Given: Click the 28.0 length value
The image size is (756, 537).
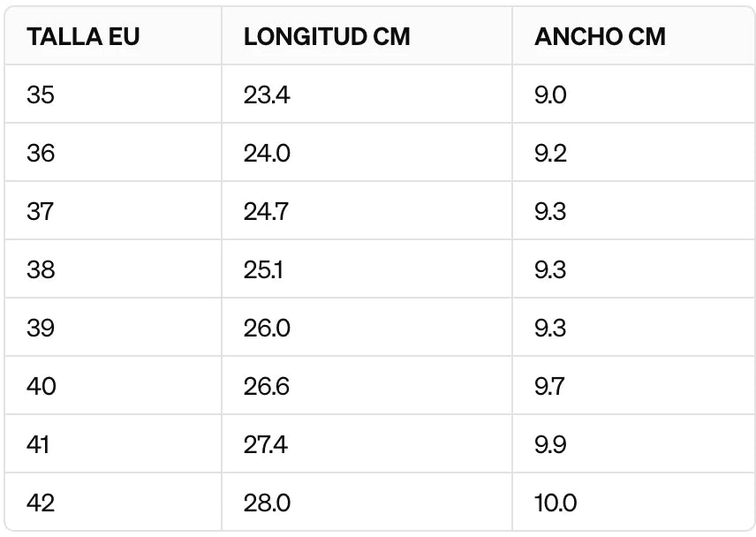Looking at the screenshot, I should click(x=267, y=503).
